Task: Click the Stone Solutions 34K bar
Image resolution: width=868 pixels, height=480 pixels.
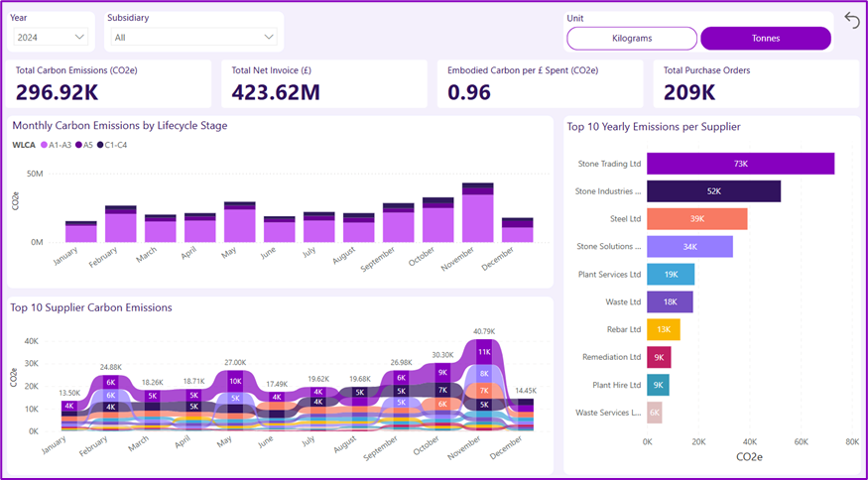Action: [x=689, y=247]
